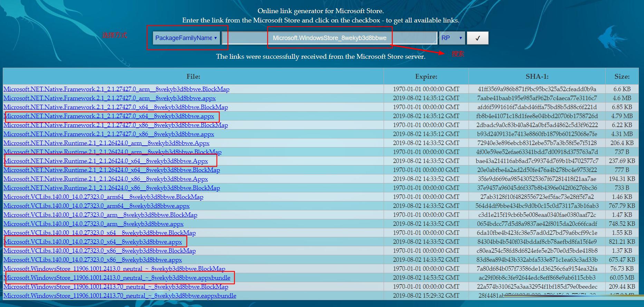The height and width of the screenshot is (307, 644).
Task: Click the 237.69 KB size cell
Action: click(622, 161)
